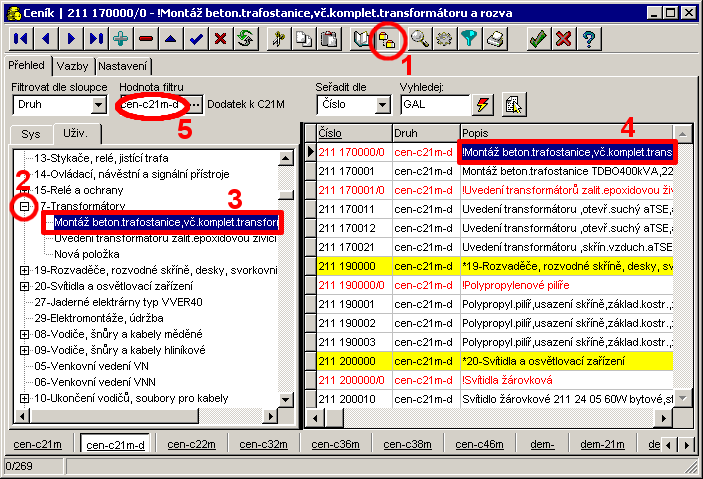This screenshot has width=703, height=479.
Task: Collapse the 7-Transformátory tree node
Action: pos(24,205)
